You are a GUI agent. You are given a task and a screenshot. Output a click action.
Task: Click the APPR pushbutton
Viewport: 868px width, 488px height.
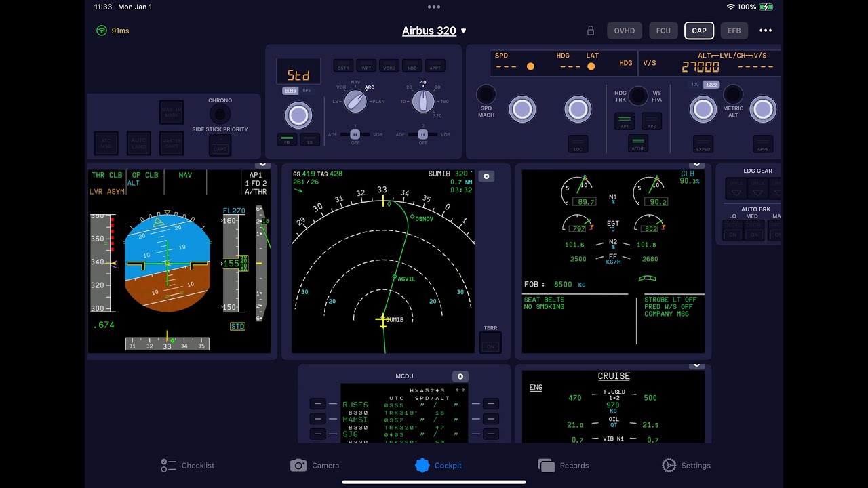763,144
